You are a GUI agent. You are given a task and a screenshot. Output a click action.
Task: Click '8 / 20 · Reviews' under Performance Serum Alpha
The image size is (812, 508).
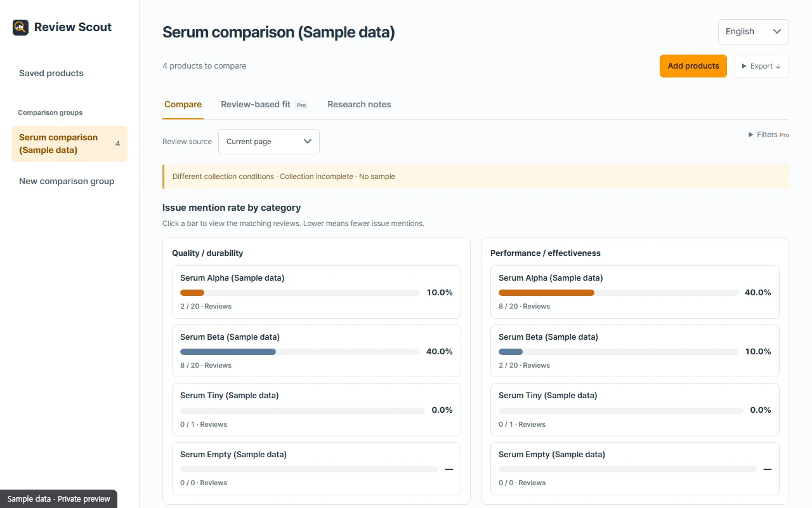(524, 306)
